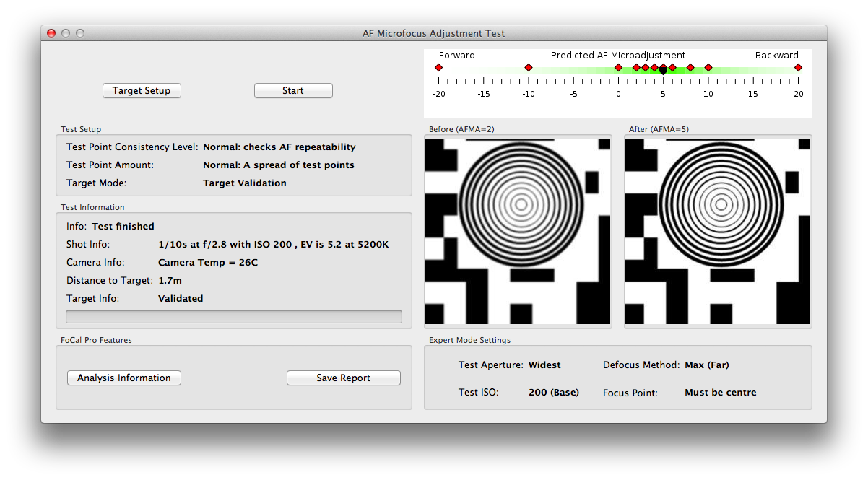Screen dimensions: 868x480
Task: Select the red diamond test point at 8
Action: pyautogui.click(x=690, y=67)
